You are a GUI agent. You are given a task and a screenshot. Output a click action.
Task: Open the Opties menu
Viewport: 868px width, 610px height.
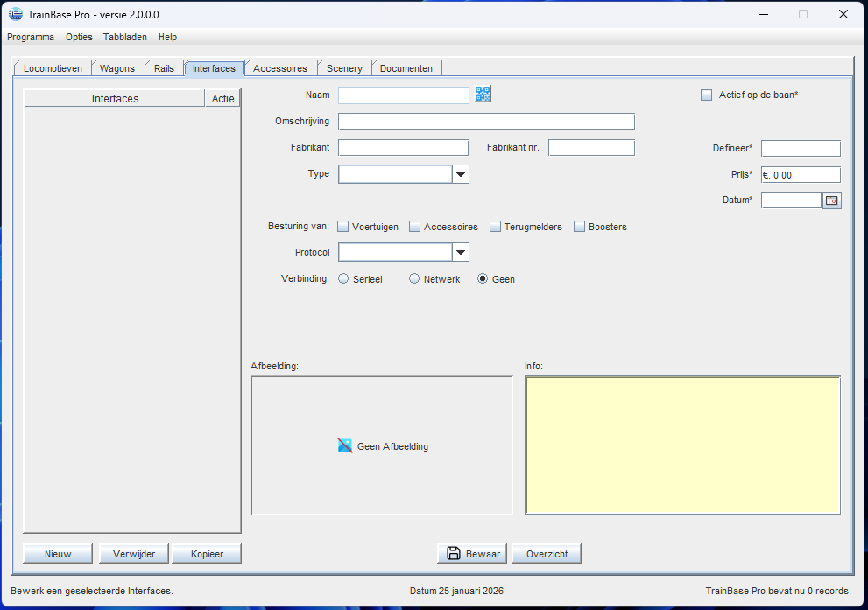79,37
